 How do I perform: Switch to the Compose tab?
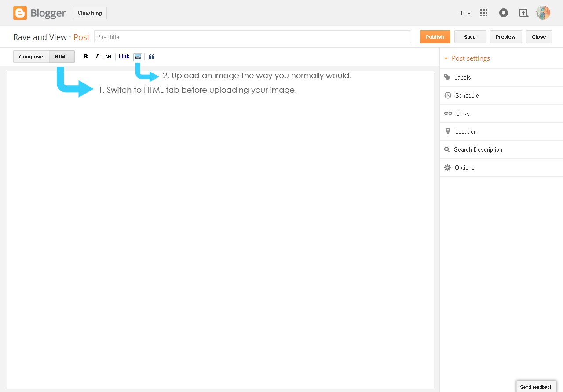click(x=31, y=56)
